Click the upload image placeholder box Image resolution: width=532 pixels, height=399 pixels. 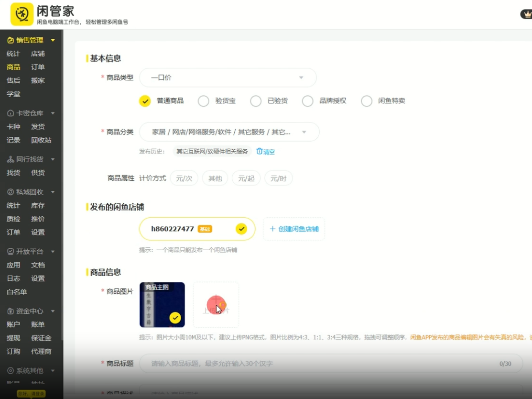[216, 305]
